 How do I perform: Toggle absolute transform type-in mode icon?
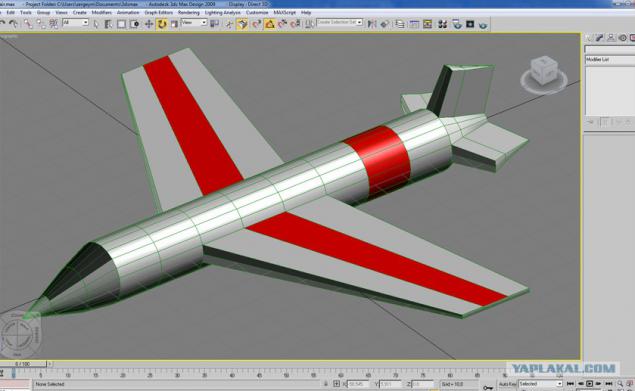336,383
